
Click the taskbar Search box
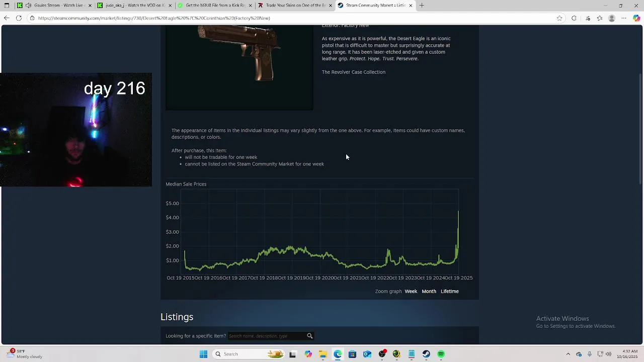click(x=250, y=354)
